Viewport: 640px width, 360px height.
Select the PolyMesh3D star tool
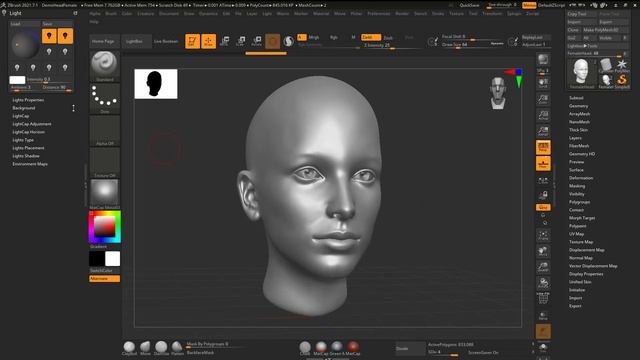pos(622,65)
